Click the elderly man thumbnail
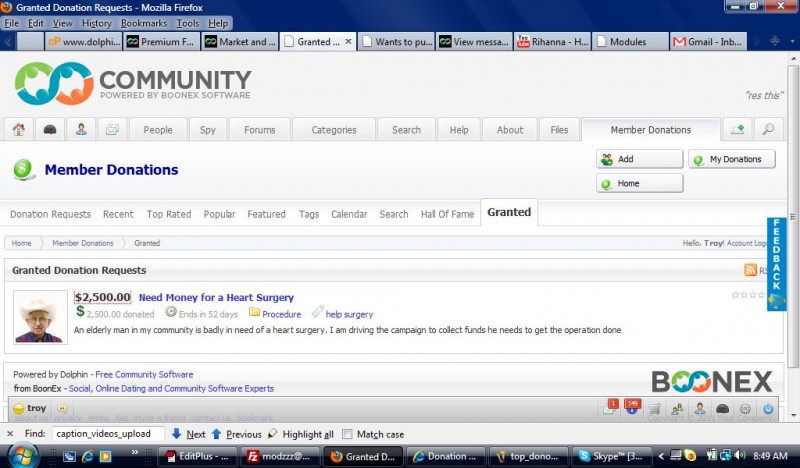800x468 pixels. pos(40,317)
